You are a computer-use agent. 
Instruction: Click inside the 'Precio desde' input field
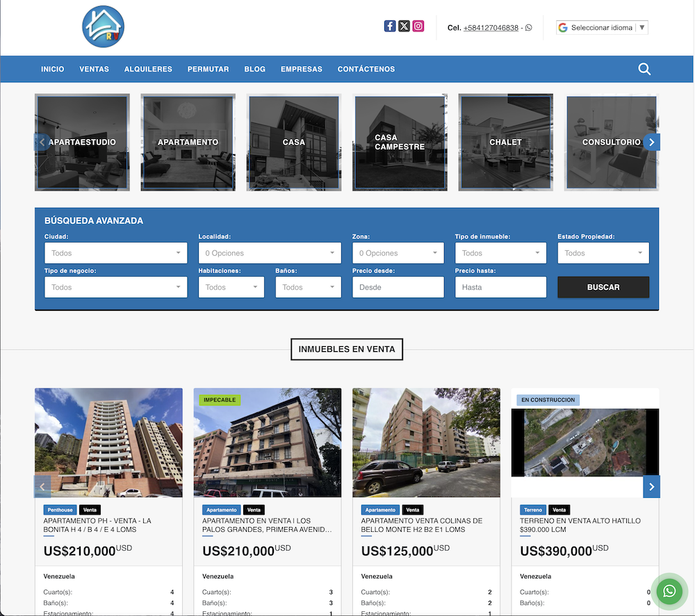(398, 286)
